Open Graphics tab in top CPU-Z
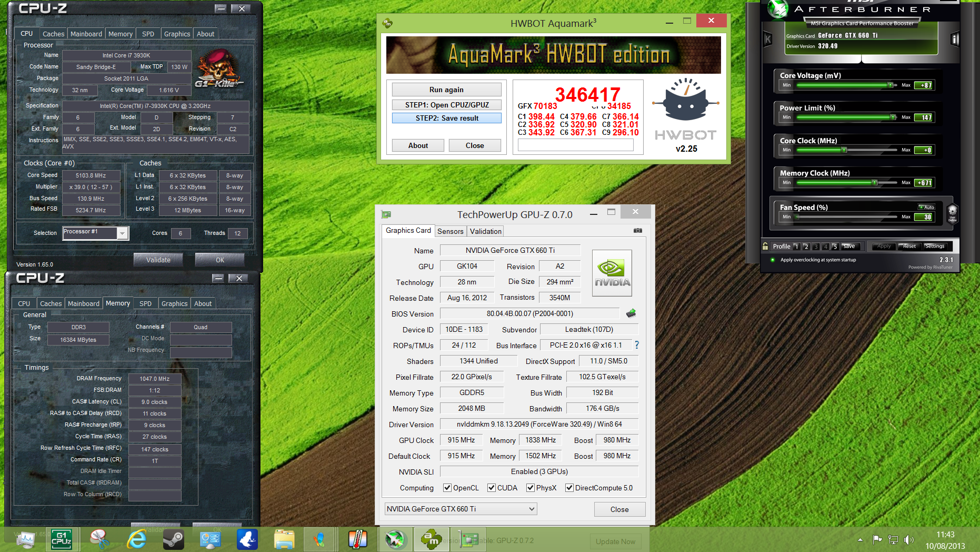The image size is (980, 552). [177, 34]
